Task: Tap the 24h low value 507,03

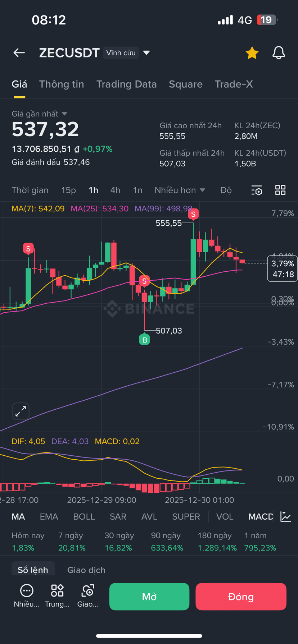Action: 172,164
